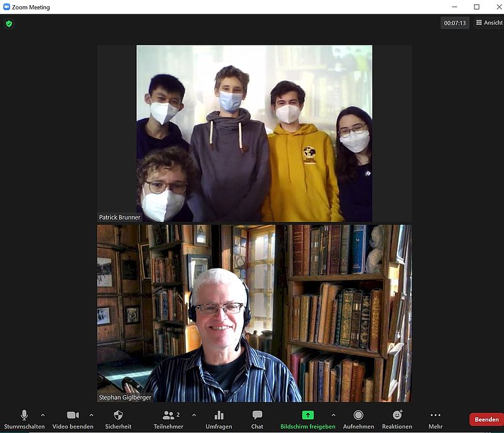Screen dimensions: 504x433
Task: Click the meeting timer 00:07:13
Action: [x=455, y=23]
